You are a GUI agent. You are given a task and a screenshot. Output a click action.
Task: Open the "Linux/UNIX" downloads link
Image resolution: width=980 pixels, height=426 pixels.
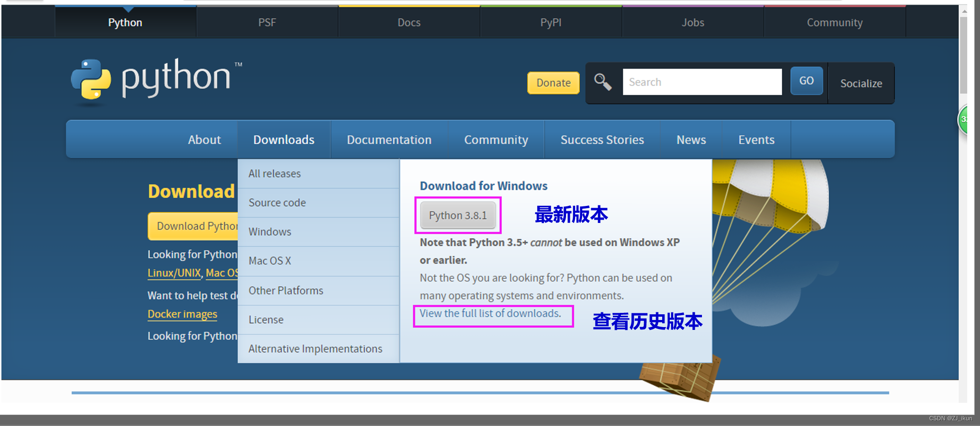(174, 273)
